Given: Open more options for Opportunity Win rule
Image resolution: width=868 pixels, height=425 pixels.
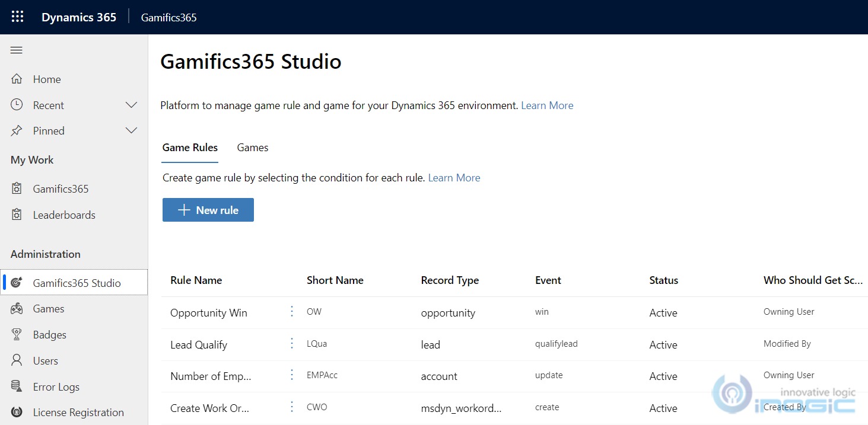Looking at the screenshot, I should 291,311.
